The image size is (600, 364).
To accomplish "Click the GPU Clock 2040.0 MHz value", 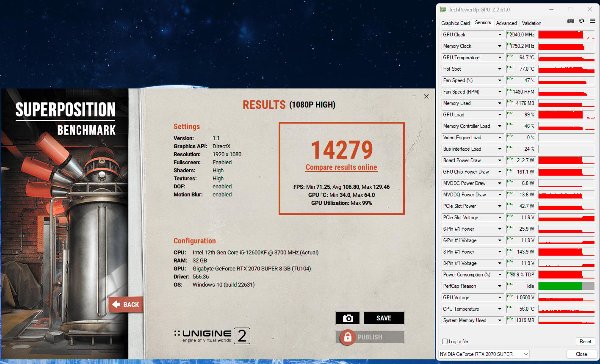I will (521, 35).
